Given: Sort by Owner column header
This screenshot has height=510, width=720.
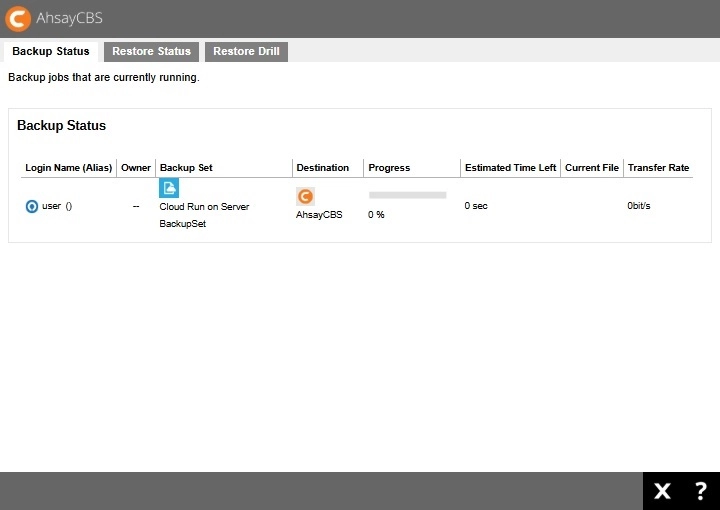Looking at the screenshot, I should point(136,168).
